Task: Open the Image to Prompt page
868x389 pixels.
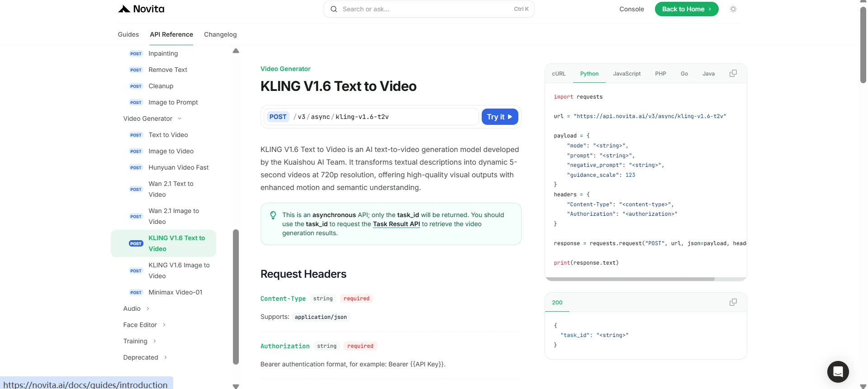Action: 173,102
